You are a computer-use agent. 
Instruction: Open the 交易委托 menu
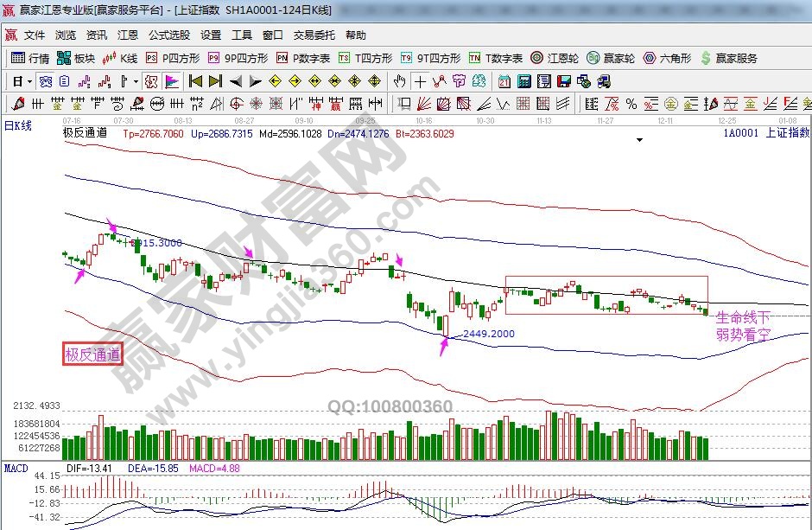[314, 35]
